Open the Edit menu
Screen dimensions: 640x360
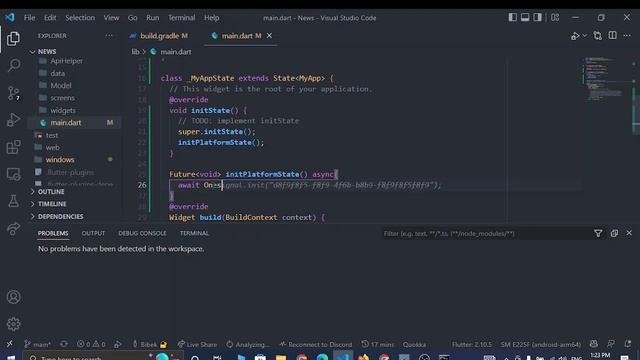(x=50, y=18)
